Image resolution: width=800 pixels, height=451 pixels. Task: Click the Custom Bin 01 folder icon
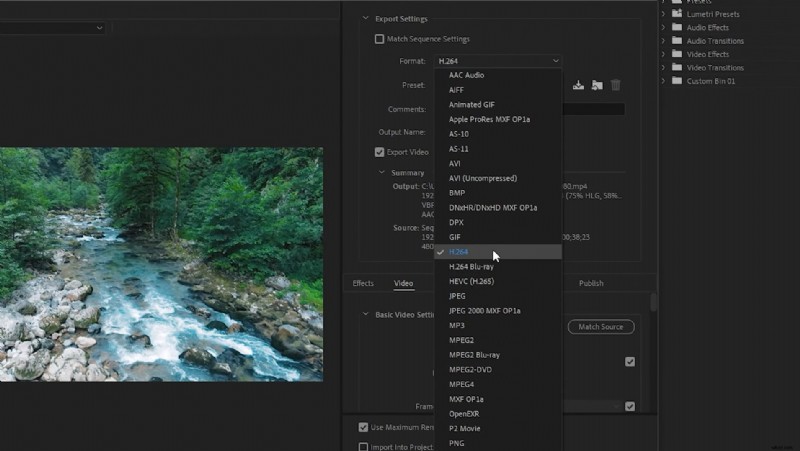pos(677,81)
